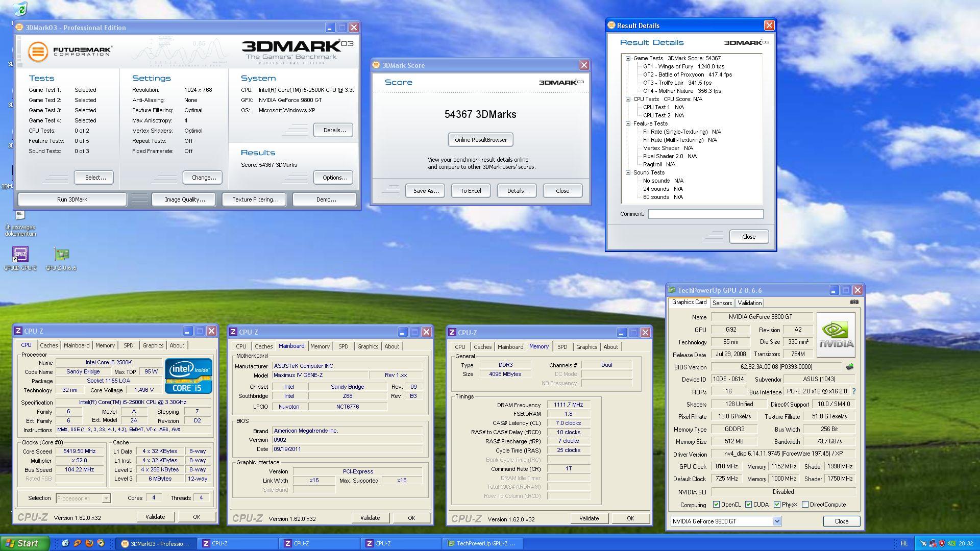Activate TechPowerUp GPU-Z taskbar button

[482, 544]
